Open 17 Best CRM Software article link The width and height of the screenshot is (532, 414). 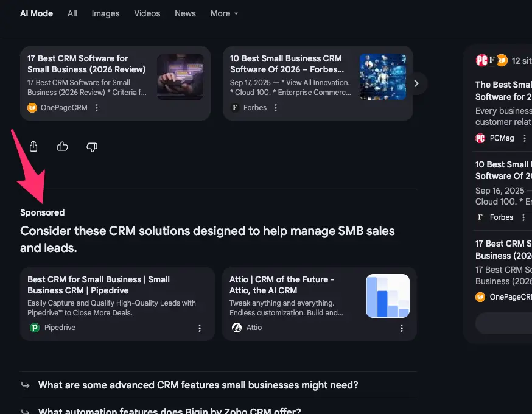point(86,64)
